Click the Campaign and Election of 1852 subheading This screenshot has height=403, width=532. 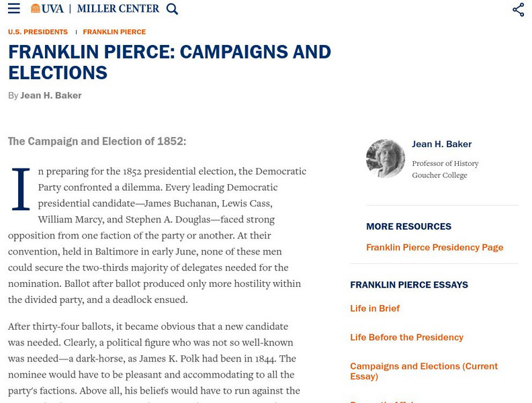pos(97,142)
